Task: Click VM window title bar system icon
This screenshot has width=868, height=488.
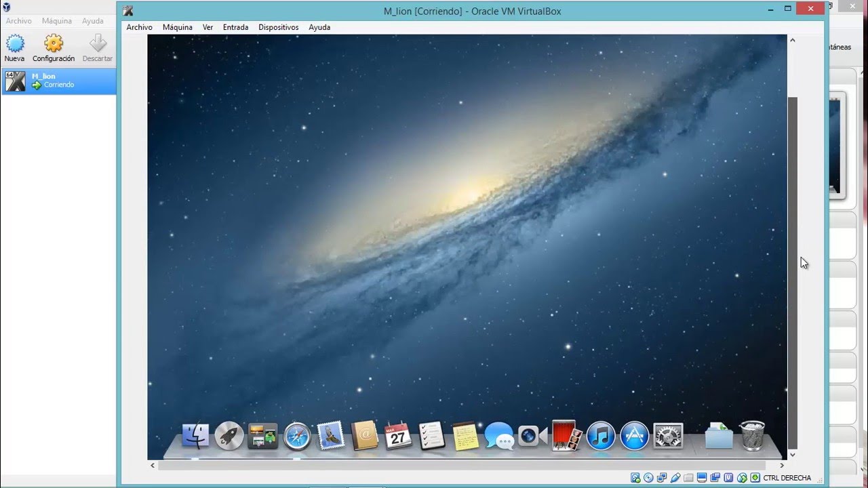Action: [x=128, y=11]
